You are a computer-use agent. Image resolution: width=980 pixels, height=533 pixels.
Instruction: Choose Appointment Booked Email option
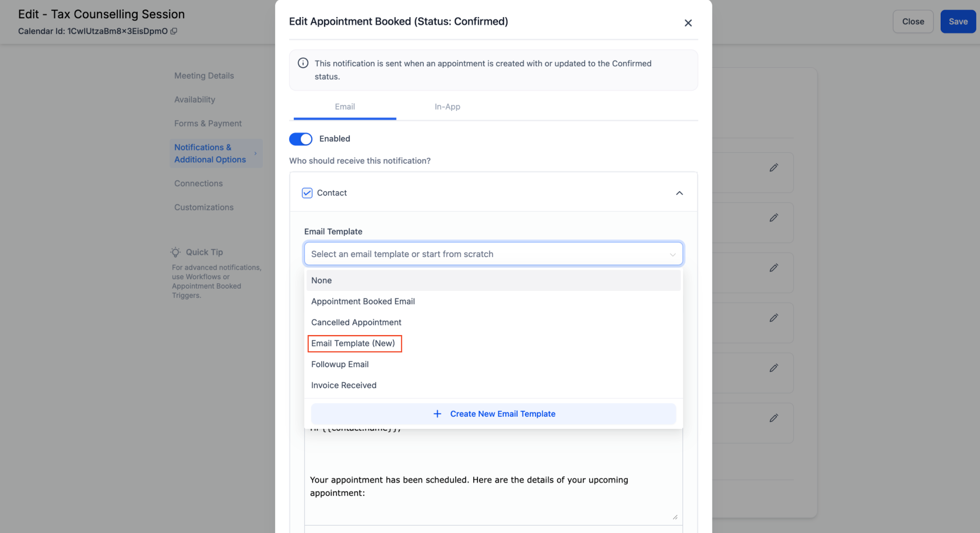point(363,301)
